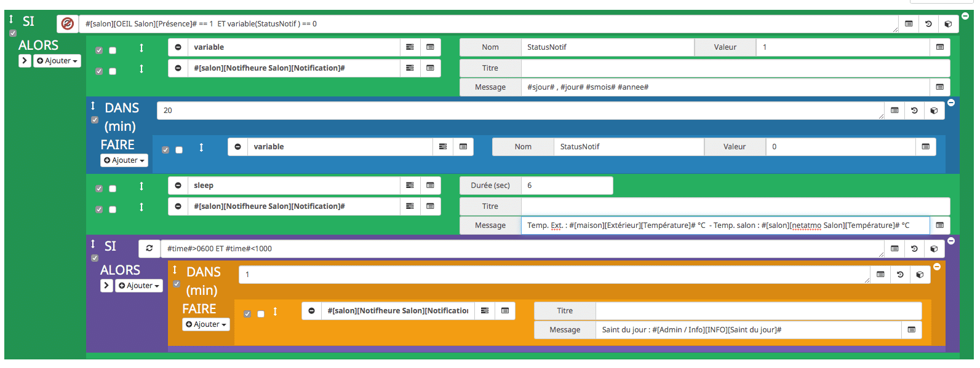
Task: Click list icon beside Temp. Ext. message field
Action: point(939,225)
